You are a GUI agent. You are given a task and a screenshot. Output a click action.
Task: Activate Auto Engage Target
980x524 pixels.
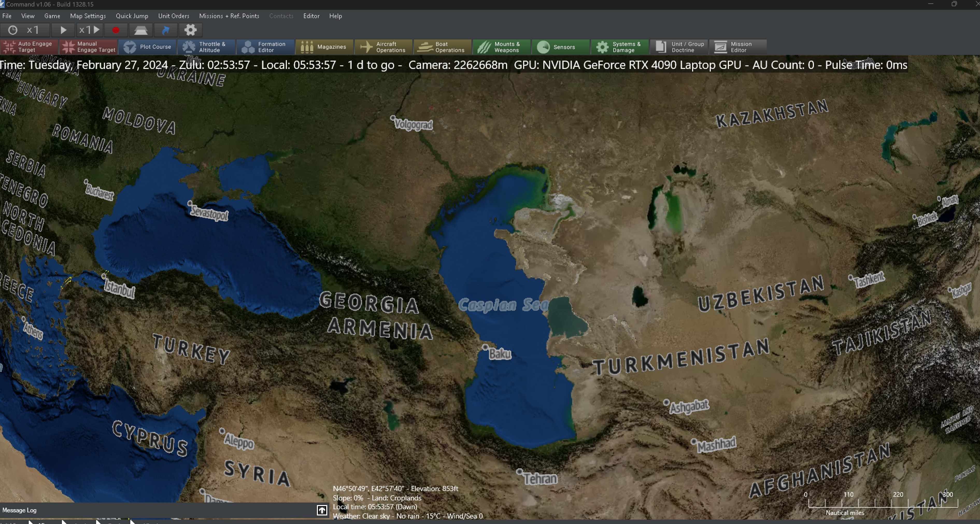(x=29, y=47)
